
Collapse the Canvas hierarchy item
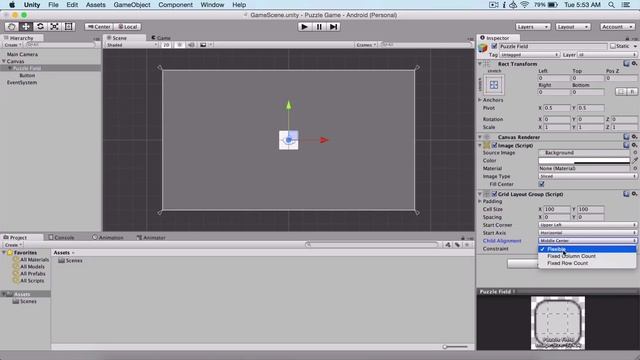pos(4,61)
